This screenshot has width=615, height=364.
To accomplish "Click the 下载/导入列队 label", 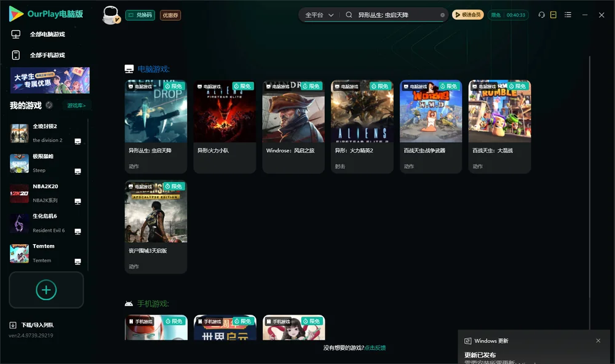I will (38, 325).
